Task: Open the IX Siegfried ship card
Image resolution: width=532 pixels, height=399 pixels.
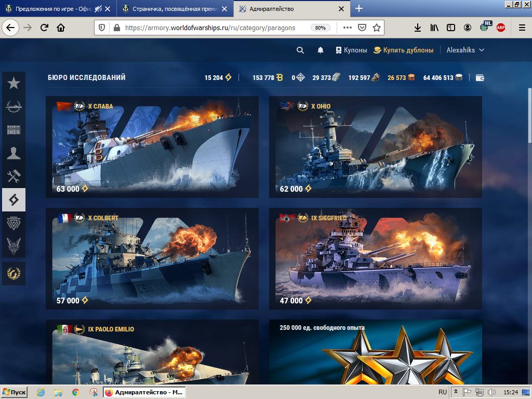Action: (375, 259)
